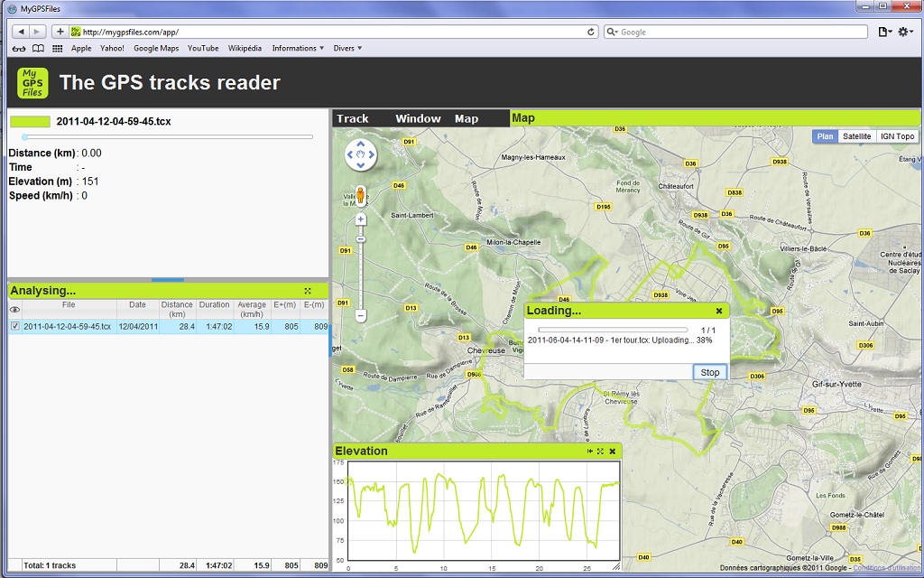
Task: Zoom in using the map plus button
Action: pyautogui.click(x=361, y=219)
